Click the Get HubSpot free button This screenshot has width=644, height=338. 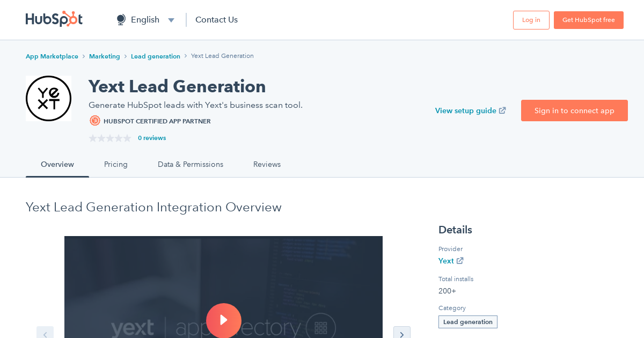[589, 20]
